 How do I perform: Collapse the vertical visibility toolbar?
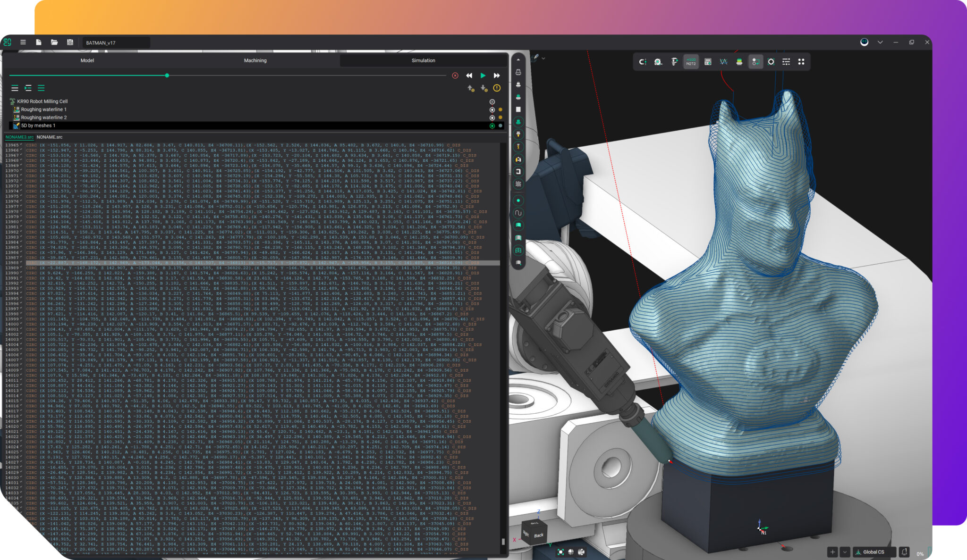[518, 60]
